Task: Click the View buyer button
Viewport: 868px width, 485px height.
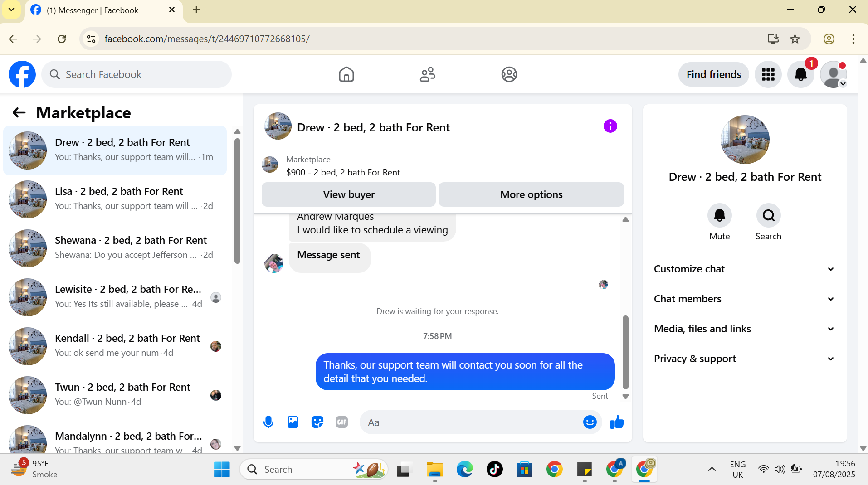Action: (x=349, y=194)
